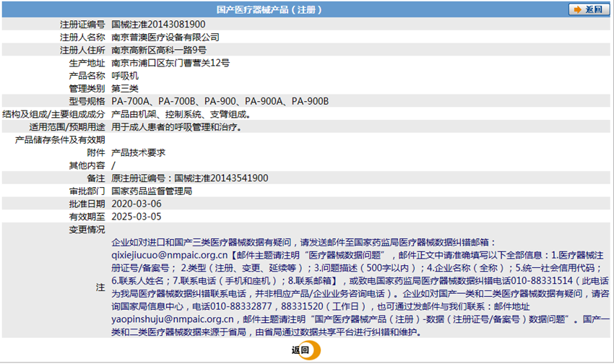
Task: Click the 审批部门 label
Action: pyautogui.click(x=87, y=191)
